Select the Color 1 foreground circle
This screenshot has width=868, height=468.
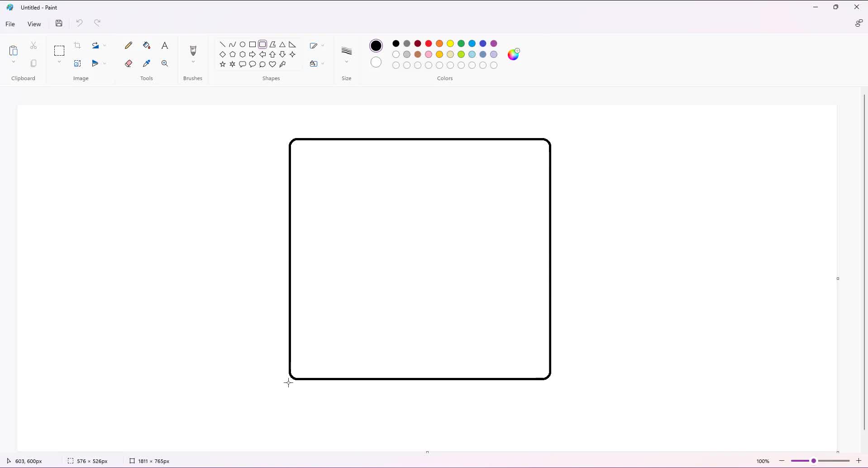point(376,46)
